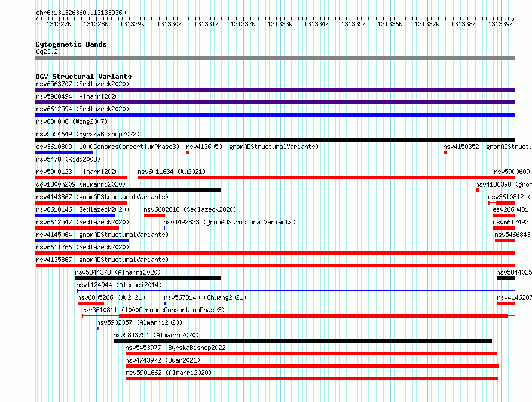Viewport: 532px width, 402px height.
Task: Click the red nsv6611266 full-width bar
Action: (275, 253)
